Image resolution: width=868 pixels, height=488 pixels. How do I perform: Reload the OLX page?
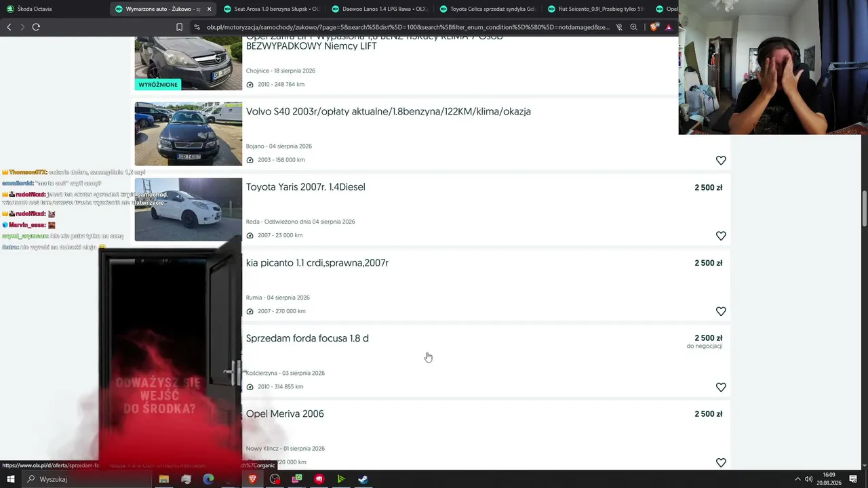[36, 27]
